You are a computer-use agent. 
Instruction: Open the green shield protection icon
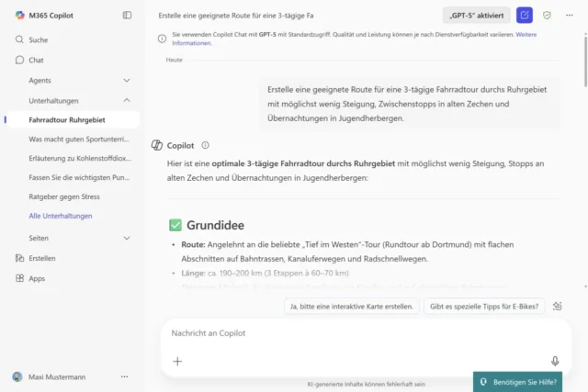click(x=547, y=16)
